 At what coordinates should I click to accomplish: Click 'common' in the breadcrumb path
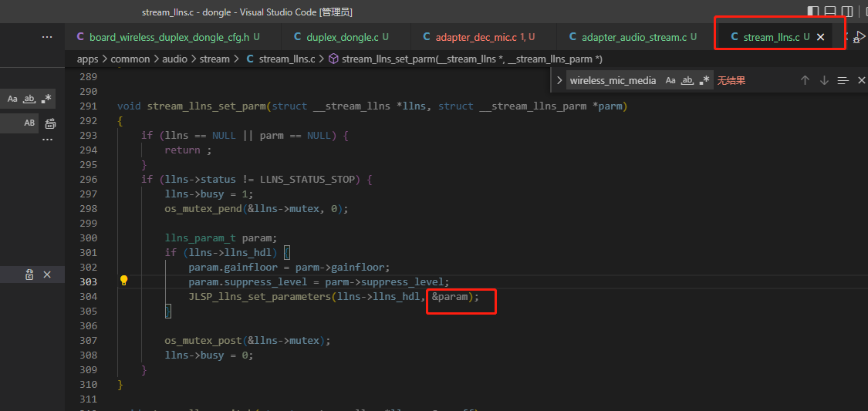130,59
